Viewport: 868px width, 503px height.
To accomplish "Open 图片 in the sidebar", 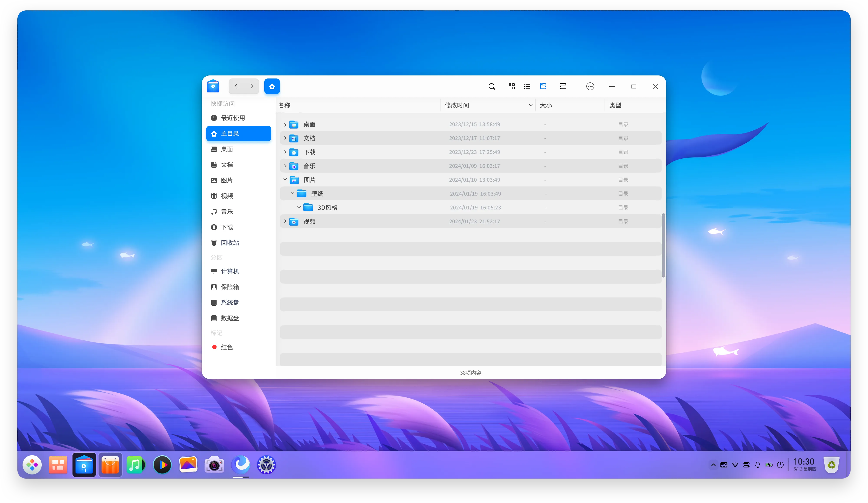I will pyautogui.click(x=238, y=180).
